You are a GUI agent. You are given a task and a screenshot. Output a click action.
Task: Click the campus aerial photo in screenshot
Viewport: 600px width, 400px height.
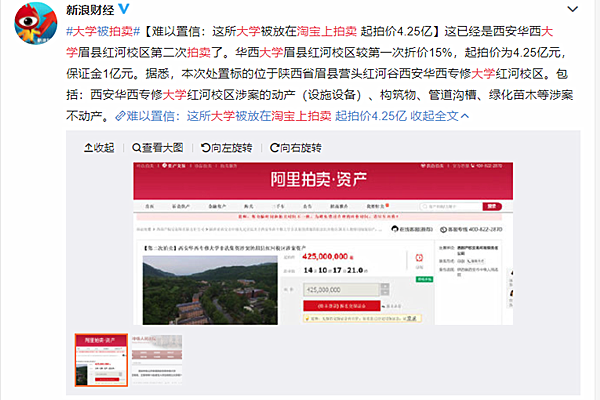click(x=210, y=290)
